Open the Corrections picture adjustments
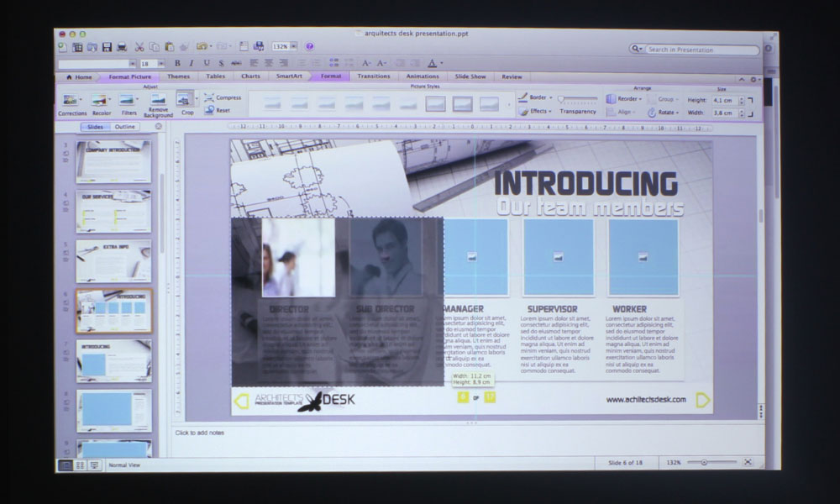840x504 pixels. click(x=72, y=102)
